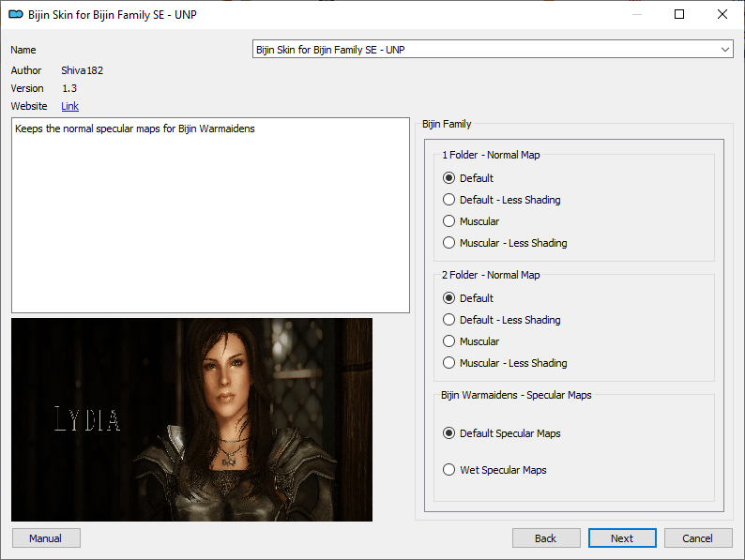This screenshot has height=560, width=745.
Task: Click the 'Bijin Family' group heading
Action: tap(447, 124)
